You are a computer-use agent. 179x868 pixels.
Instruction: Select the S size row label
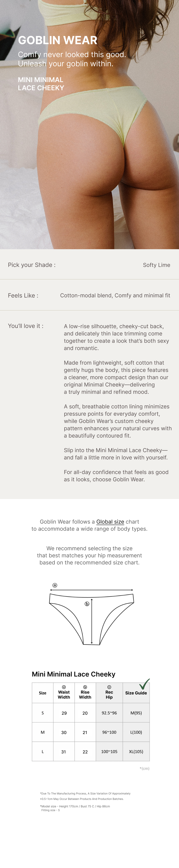pyautogui.click(x=43, y=713)
